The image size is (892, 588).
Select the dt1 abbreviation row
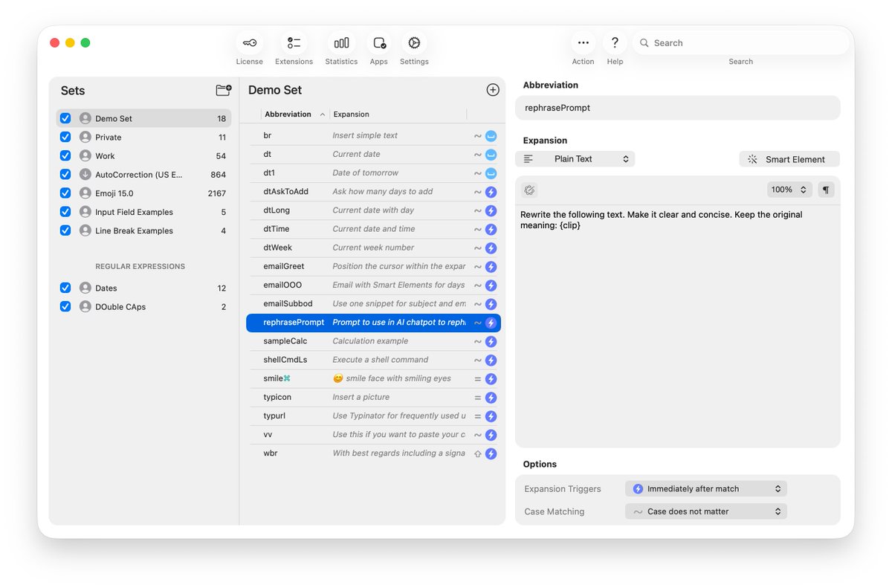click(373, 173)
